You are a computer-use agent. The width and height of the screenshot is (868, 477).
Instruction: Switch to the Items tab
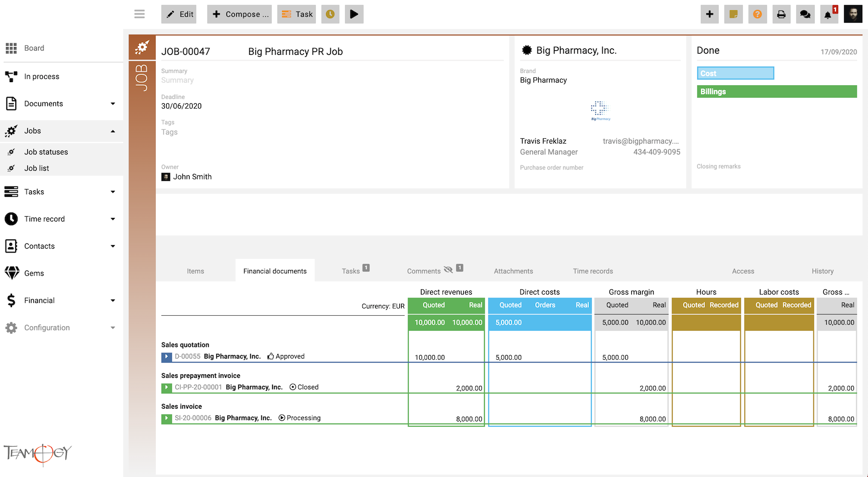pos(195,271)
